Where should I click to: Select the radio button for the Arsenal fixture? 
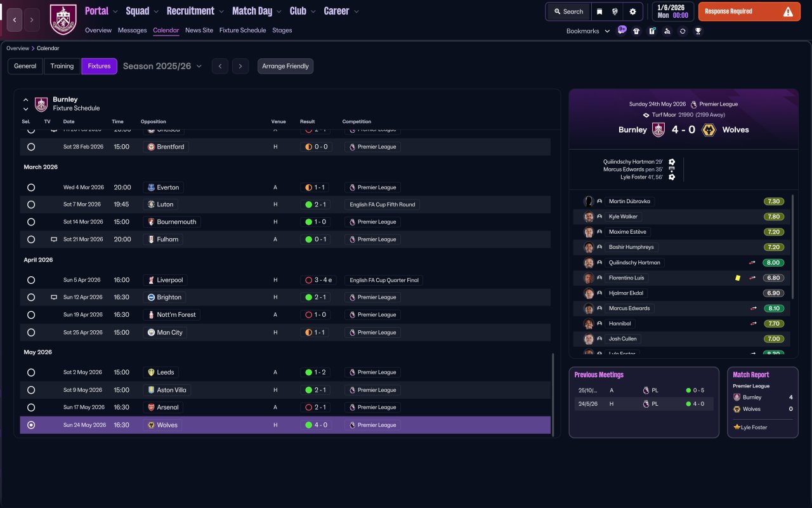31,407
